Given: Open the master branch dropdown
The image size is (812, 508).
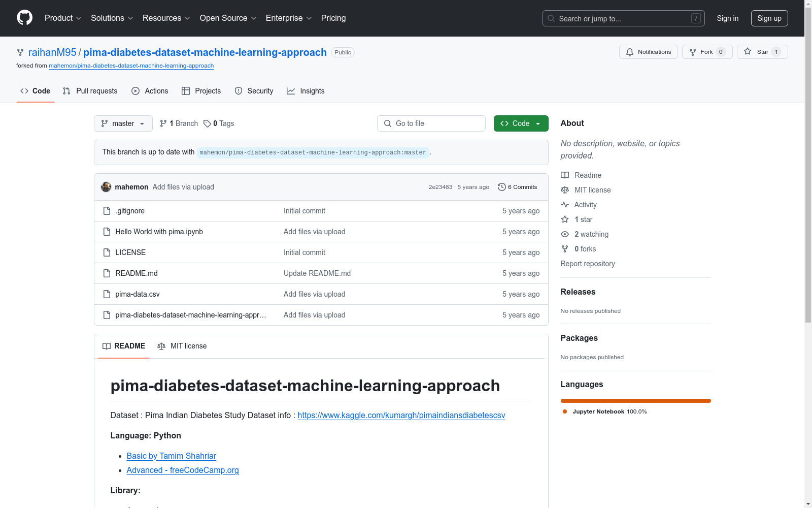Looking at the screenshot, I should [123, 123].
